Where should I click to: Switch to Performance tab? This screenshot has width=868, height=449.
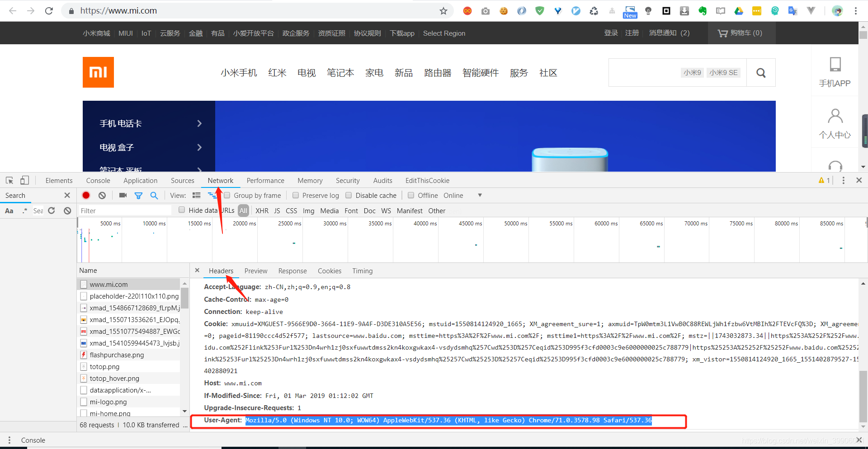(265, 180)
